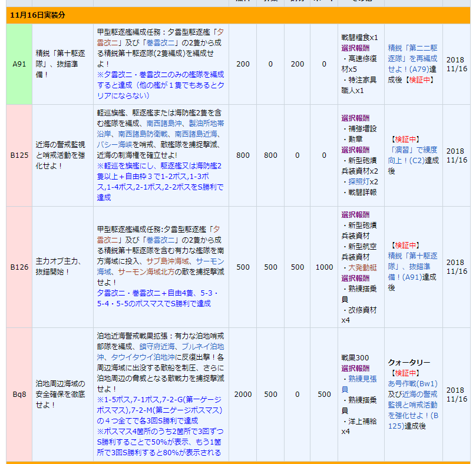Select the 新型砲熕兵装資材x2 reward text

click(x=359, y=165)
